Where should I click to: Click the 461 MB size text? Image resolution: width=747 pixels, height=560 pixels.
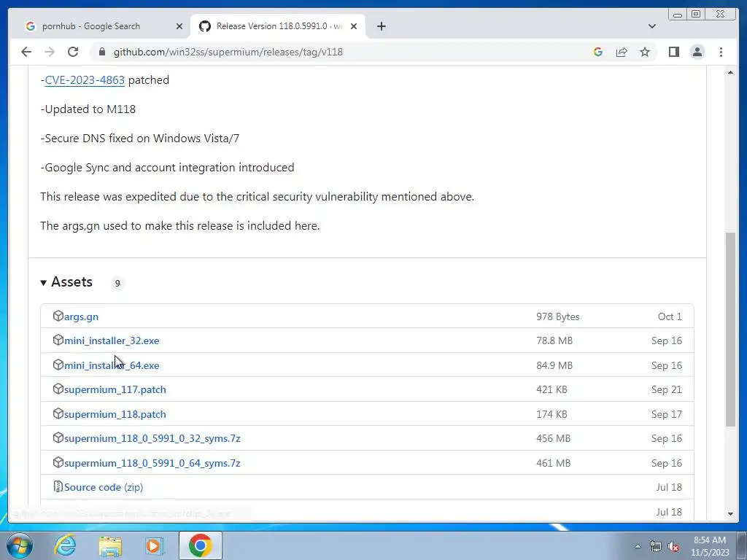tap(553, 463)
